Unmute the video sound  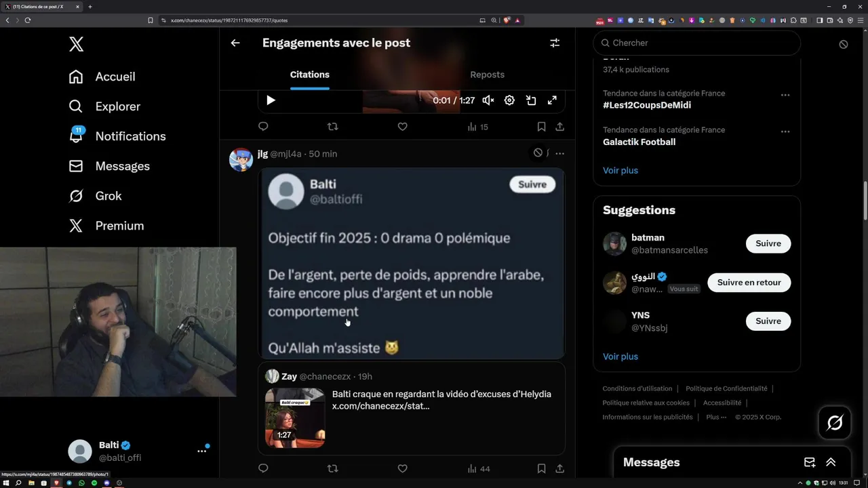click(x=488, y=100)
